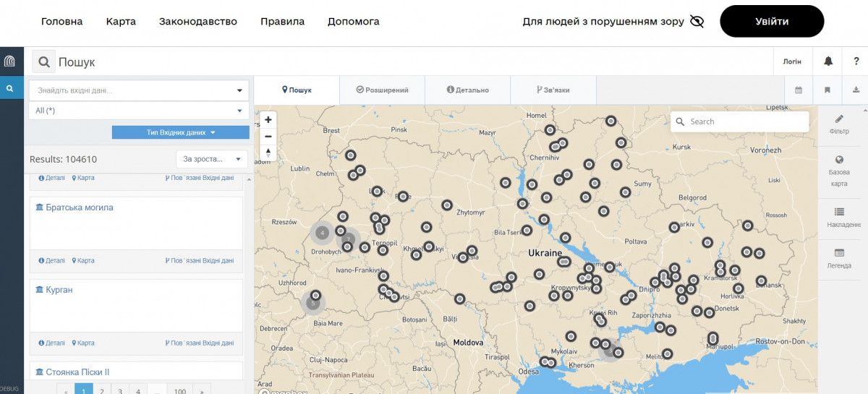Toggle visually impaired accessibility mode

coord(697,21)
